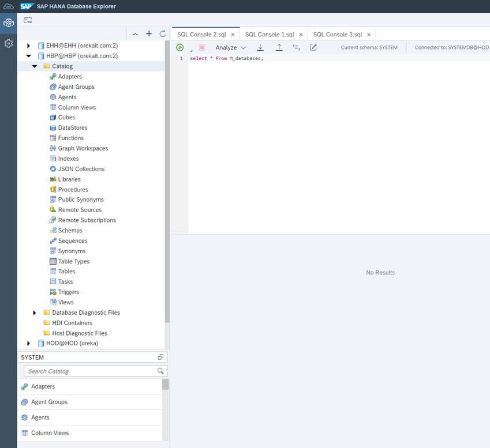Select Indexes in the catalog tree
Screen dimensions: 490x448
click(x=68, y=159)
